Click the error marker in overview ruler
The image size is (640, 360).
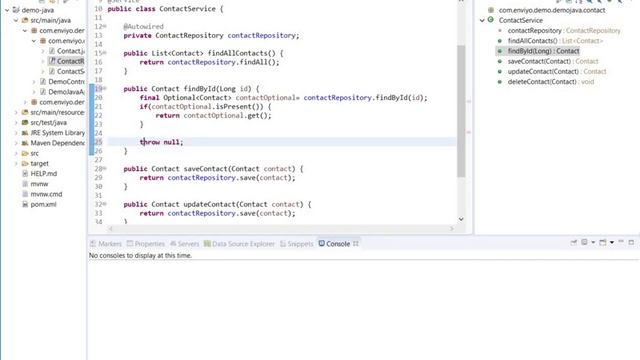pyautogui.click(x=469, y=132)
